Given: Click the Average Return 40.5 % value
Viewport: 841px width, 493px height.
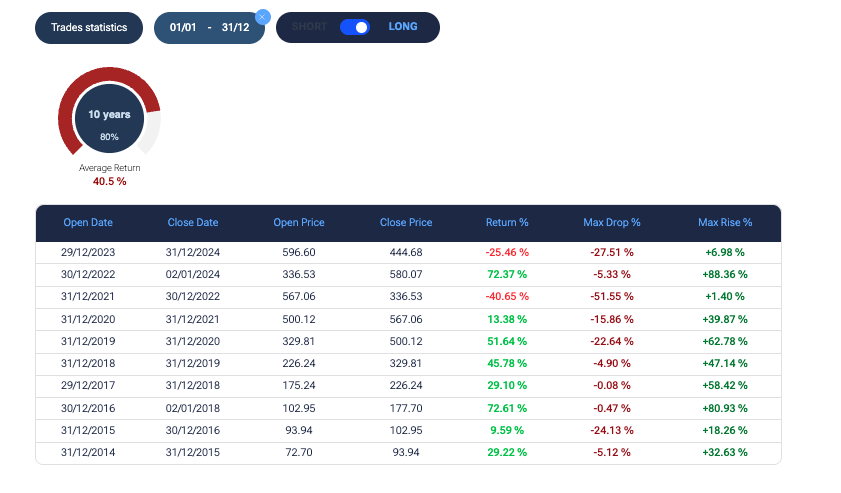Looking at the screenshot, I should pyautogui.click(x=109, y=181).
